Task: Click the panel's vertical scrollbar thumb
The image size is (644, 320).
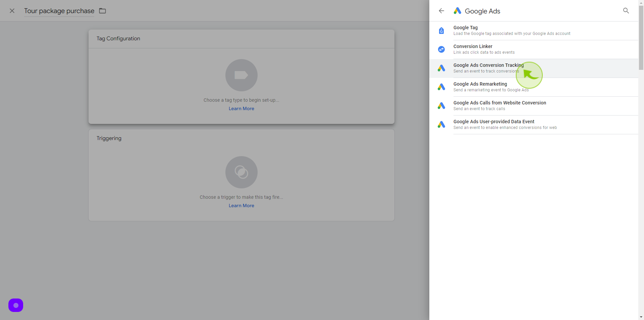Action: (x=641, y=38)
